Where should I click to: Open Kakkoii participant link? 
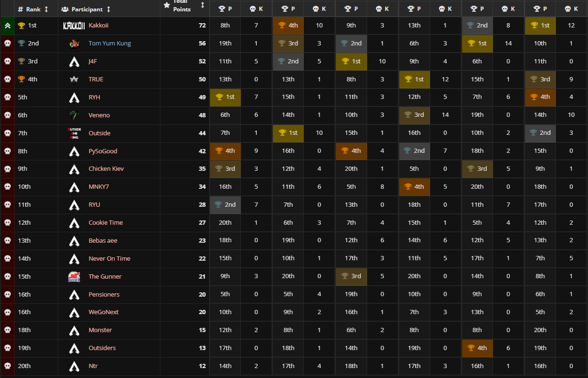click(x=98, y=25)
